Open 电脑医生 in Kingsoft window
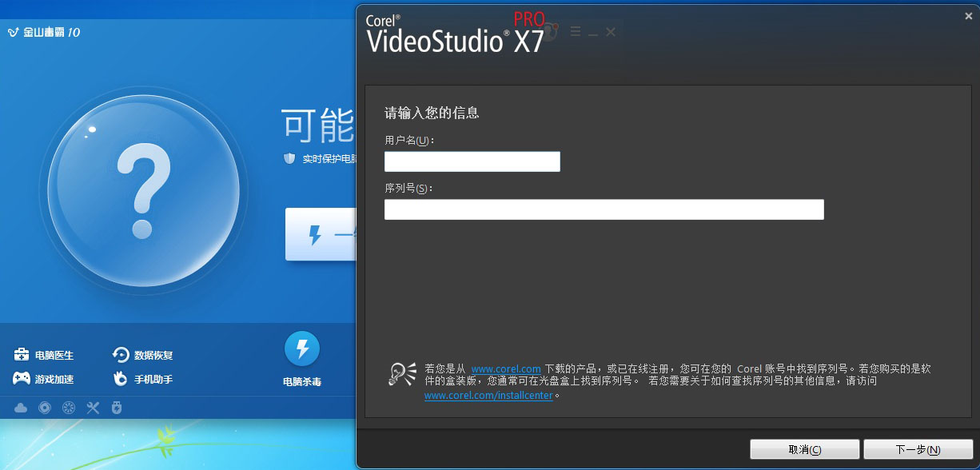 click(x=44, y=355)
